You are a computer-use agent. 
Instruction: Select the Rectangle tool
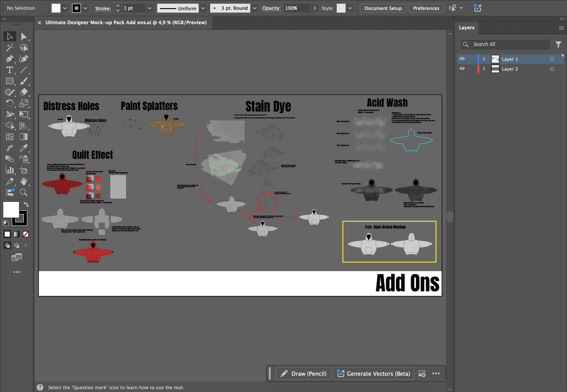[x=9, y=81]
